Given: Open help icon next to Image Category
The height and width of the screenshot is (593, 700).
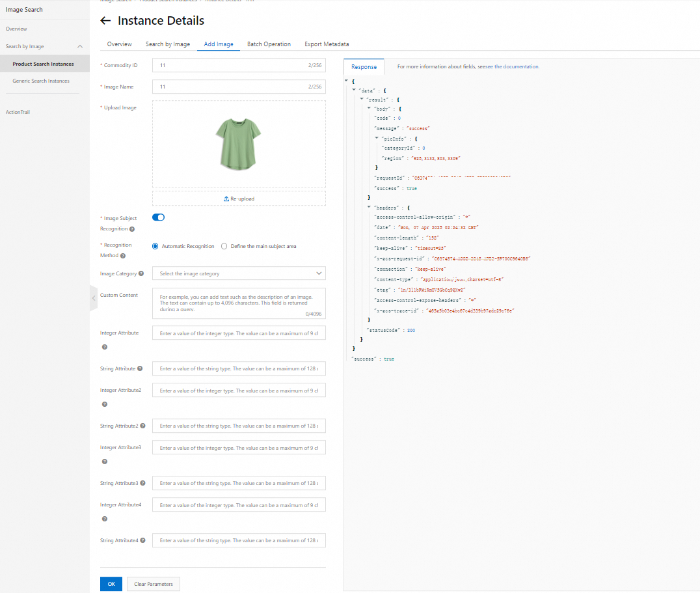Looking at the screenshot, I should pos(141,274).
